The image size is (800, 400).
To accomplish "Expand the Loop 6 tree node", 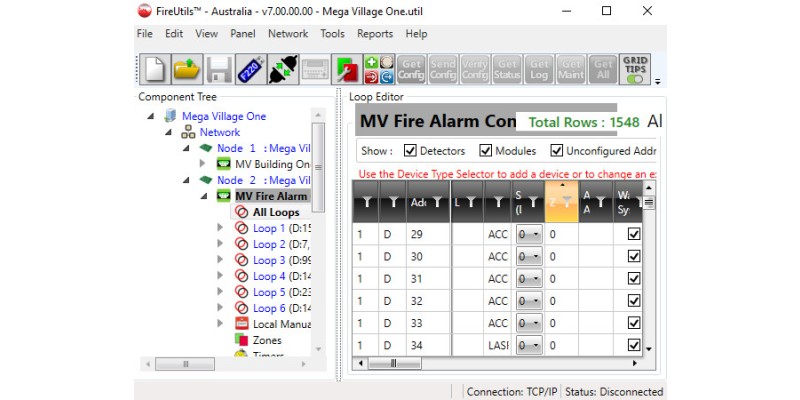I will pyautogui.click(x=220, y=308).
